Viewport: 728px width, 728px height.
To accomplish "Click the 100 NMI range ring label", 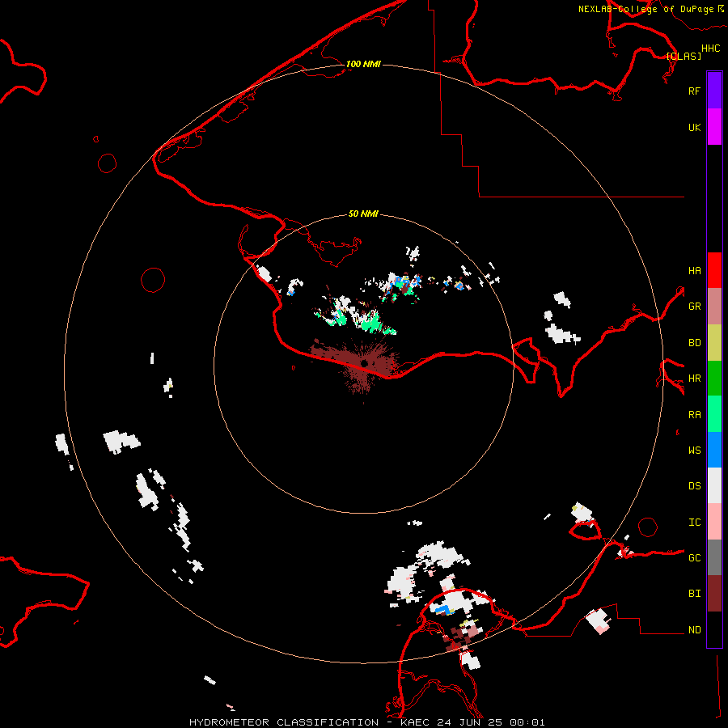I will tap(363, 64).
